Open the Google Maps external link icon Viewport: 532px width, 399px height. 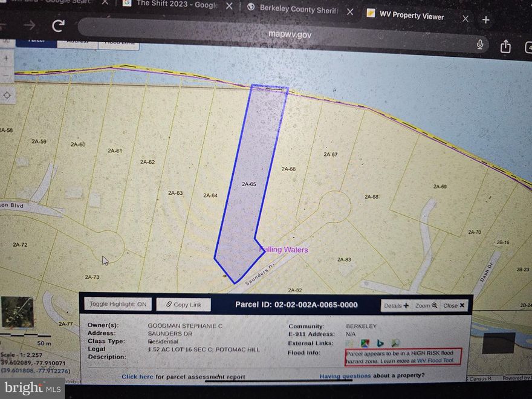365,342
